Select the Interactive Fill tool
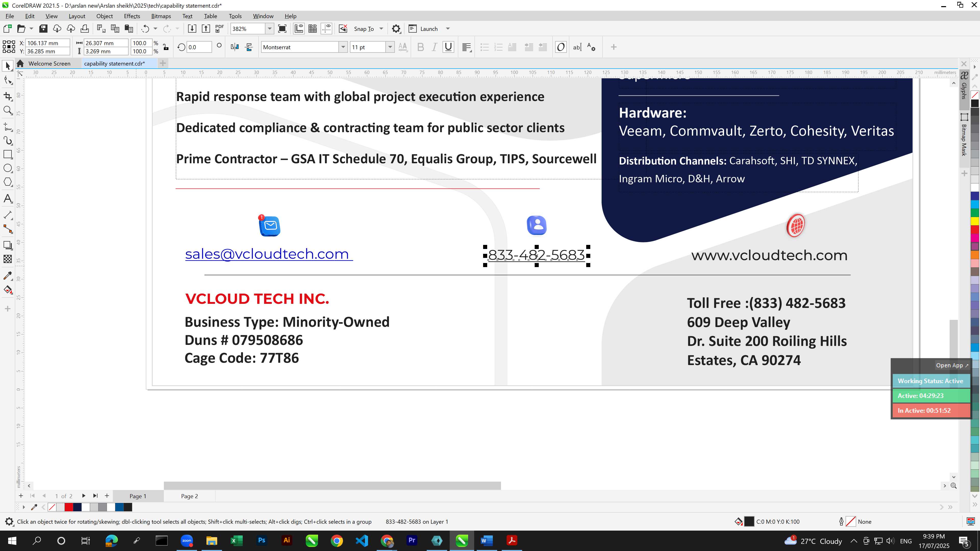Screen dimensions: 980x551 (x=8, y=290)
